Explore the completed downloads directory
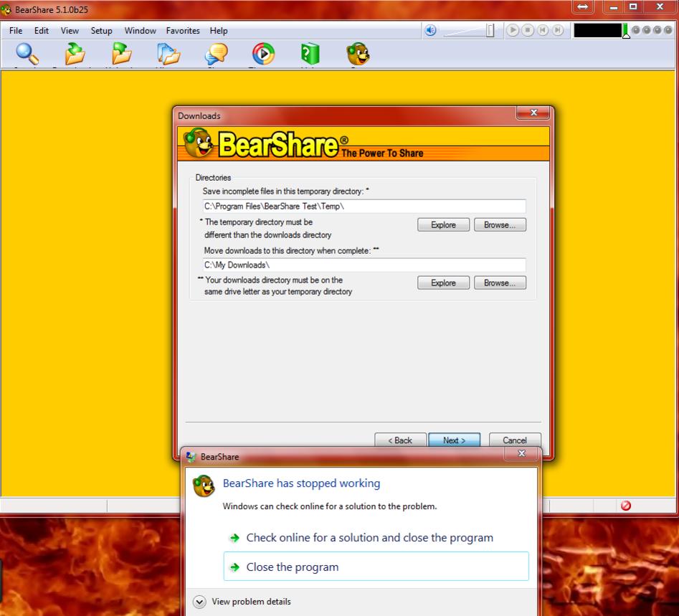Screen dimensions: 679x616 (x=443, y=283)
